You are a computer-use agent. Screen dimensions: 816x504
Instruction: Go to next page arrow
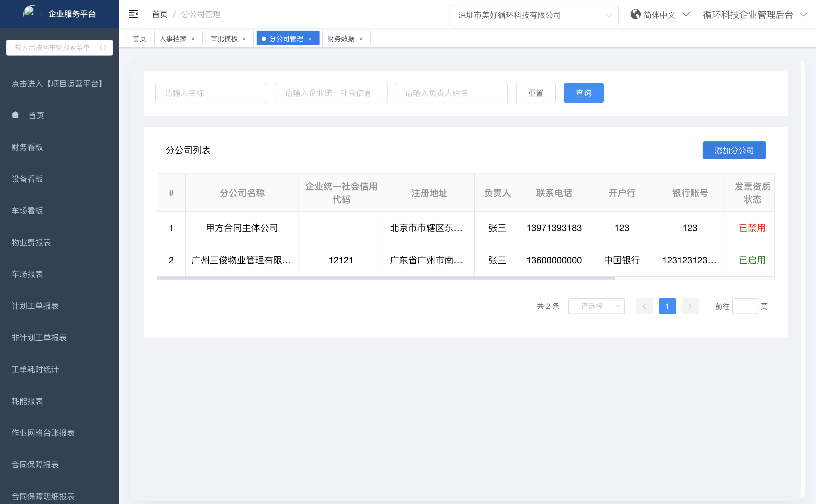(x=690, y=306)
